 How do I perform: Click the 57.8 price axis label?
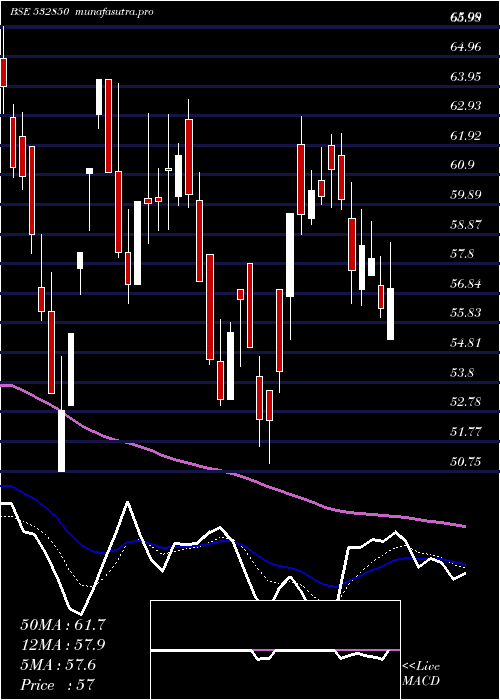tap(462, 254)
